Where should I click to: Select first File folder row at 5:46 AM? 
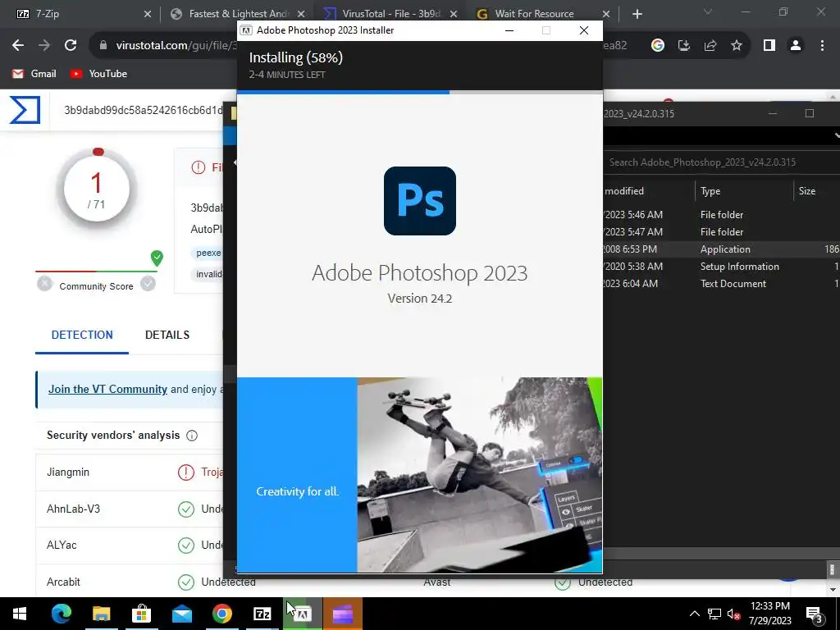point(721,214)
